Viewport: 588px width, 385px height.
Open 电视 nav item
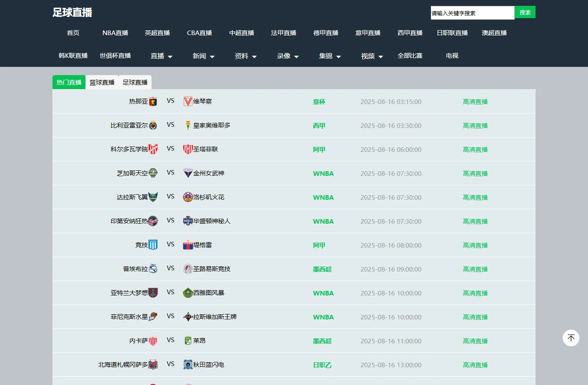click(452, 55)
